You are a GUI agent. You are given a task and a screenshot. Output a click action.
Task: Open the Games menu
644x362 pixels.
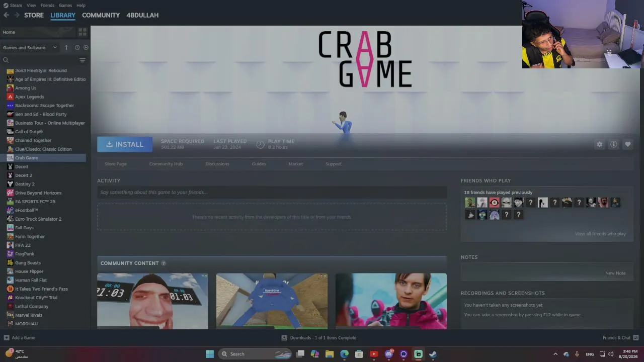(65, 6)
